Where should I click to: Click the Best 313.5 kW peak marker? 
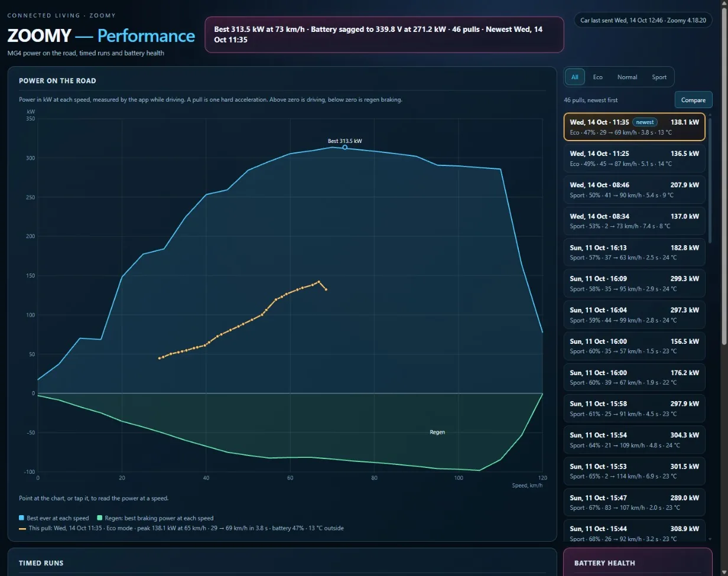pyautogui.click(x=345, y=147)
